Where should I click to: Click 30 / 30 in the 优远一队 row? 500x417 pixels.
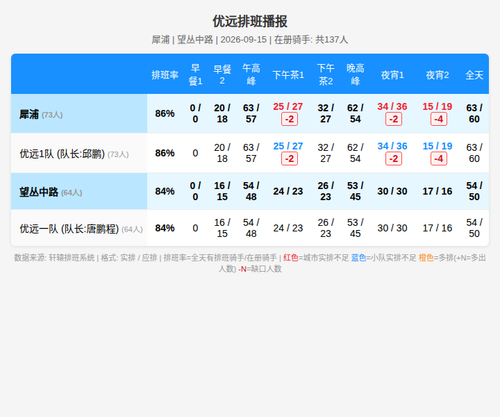[392, 228]
